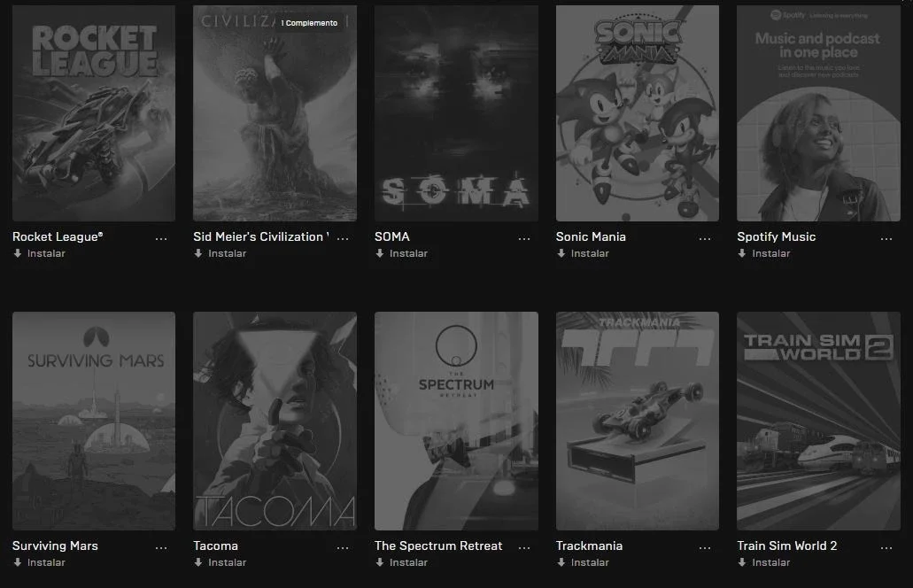Click Instalar under Spotify Music
The width and height of the screenshot is (913, 588).
click(771, 253)
